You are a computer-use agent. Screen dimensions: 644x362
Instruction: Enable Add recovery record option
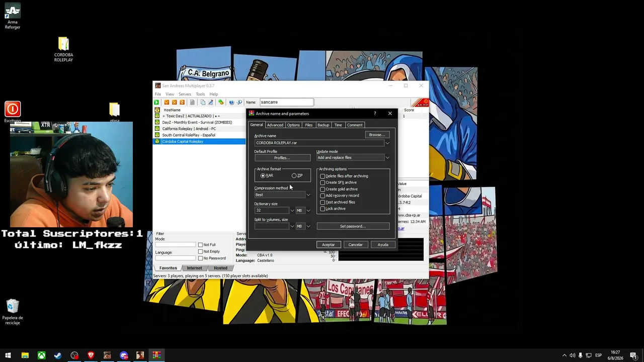click(340, 196)
